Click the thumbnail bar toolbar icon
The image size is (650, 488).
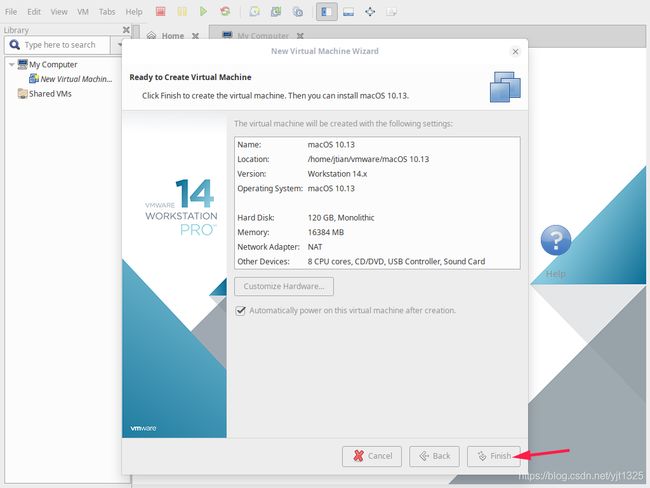coord(348,12)
